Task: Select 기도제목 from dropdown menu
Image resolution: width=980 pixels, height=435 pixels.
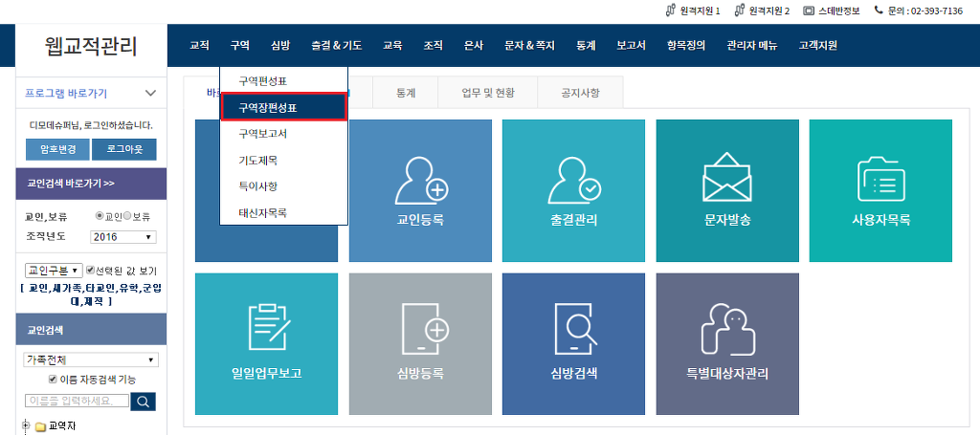Action: pyautogui.click(x=284, y=161)
